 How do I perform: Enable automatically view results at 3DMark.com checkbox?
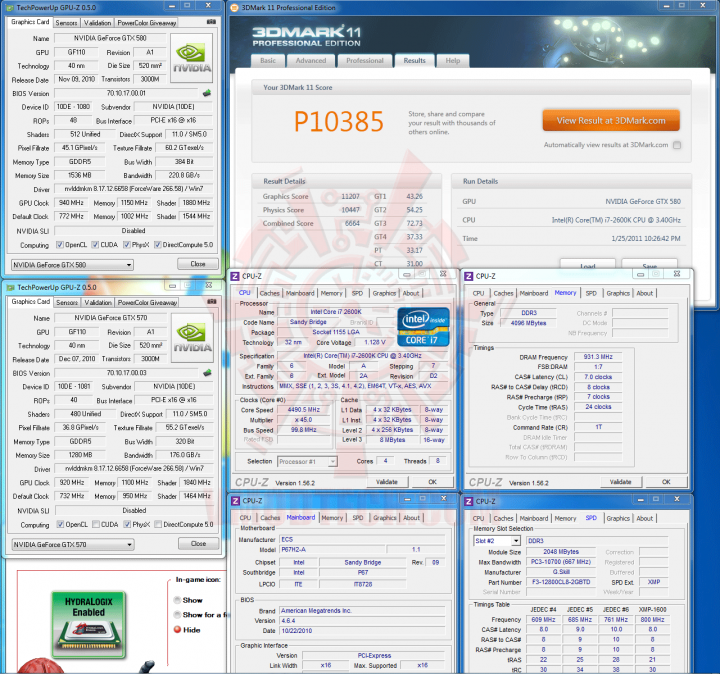677,145
